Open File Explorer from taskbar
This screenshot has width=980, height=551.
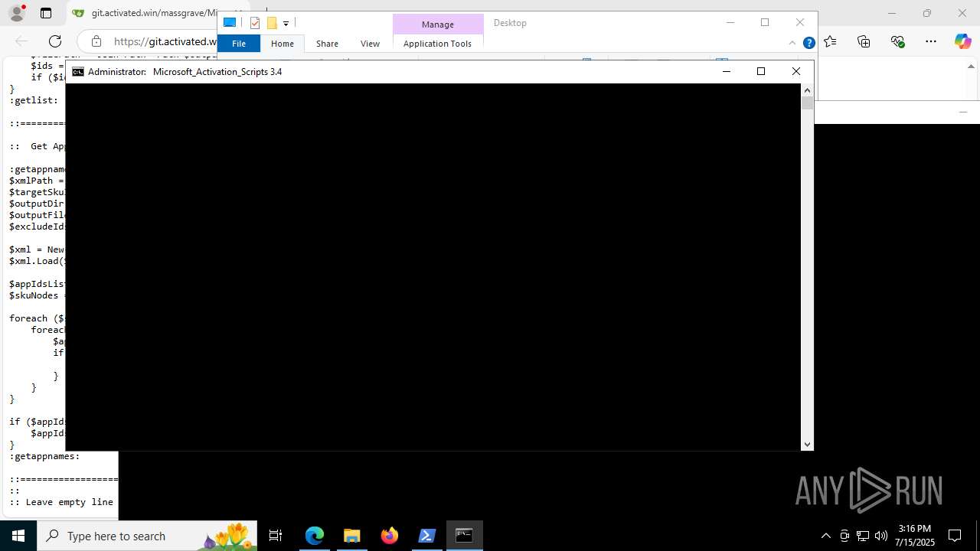(x=351, y=536)
